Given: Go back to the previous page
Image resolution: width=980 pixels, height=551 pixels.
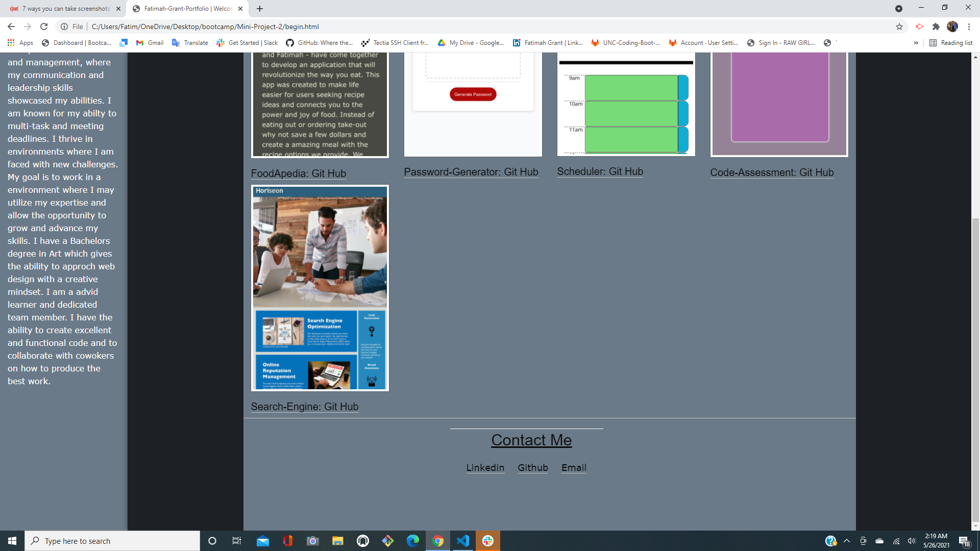Looking at the screenshot, I should pos(11,27).
